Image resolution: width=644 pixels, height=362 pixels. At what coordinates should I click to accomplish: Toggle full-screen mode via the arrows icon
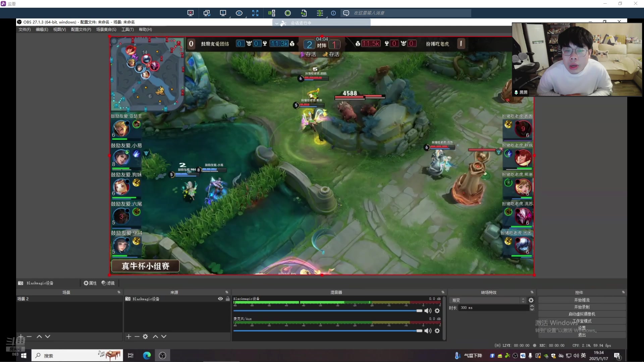click(255, 13)
